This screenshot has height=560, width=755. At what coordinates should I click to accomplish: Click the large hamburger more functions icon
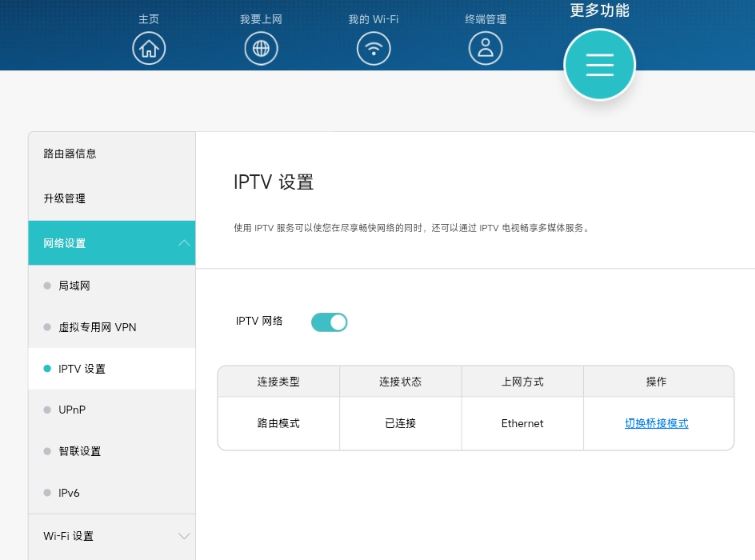599,65
